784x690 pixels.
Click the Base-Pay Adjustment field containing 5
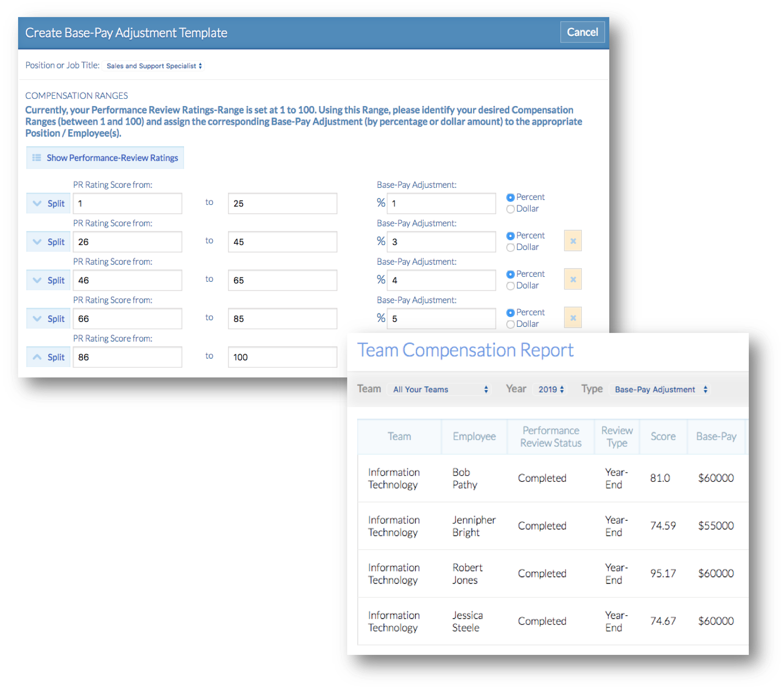(441, 319)
